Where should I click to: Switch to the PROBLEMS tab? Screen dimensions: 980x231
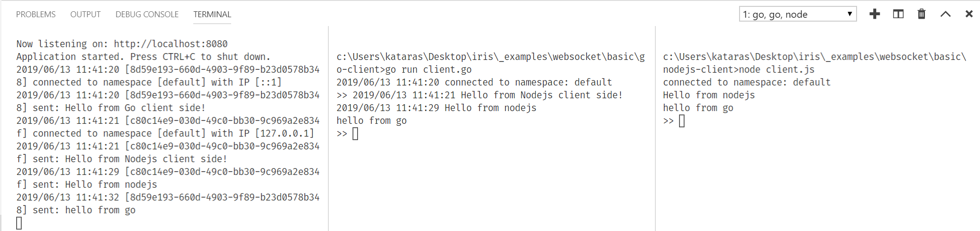click(36, 14)
